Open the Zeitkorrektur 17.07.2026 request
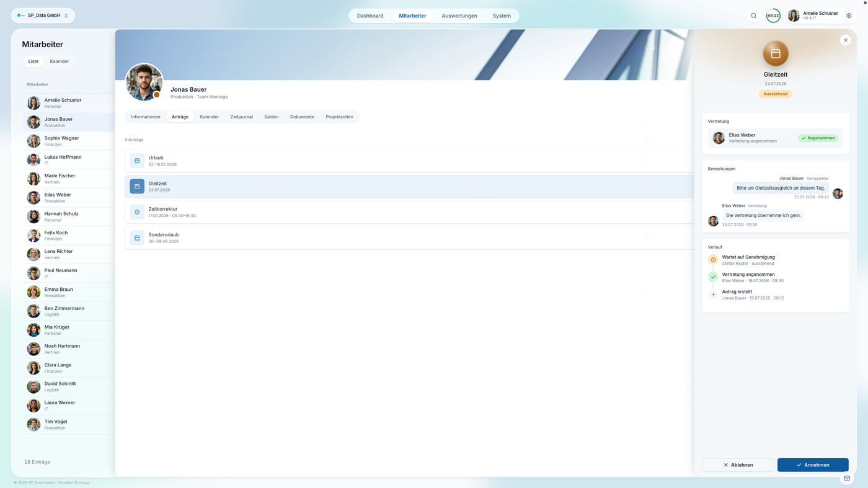 [x=409, y=212]
